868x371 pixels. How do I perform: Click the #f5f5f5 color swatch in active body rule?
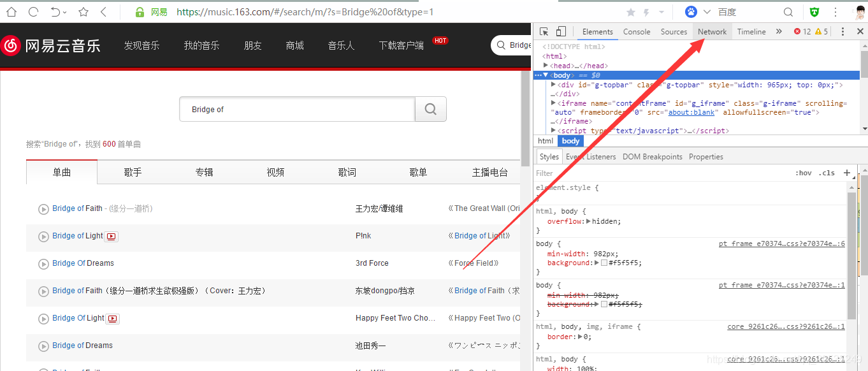tap(604, 263)
